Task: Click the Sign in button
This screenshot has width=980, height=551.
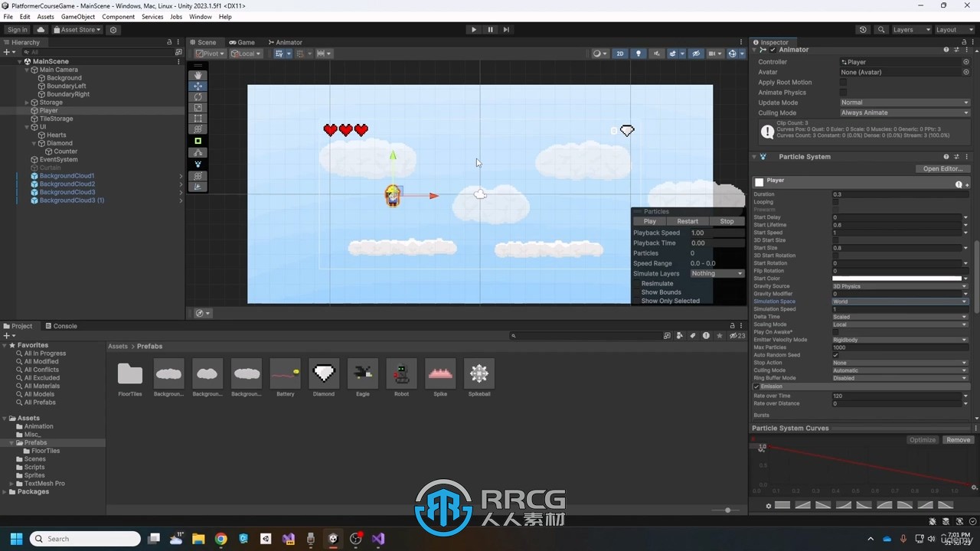Action: coord(17,30)
